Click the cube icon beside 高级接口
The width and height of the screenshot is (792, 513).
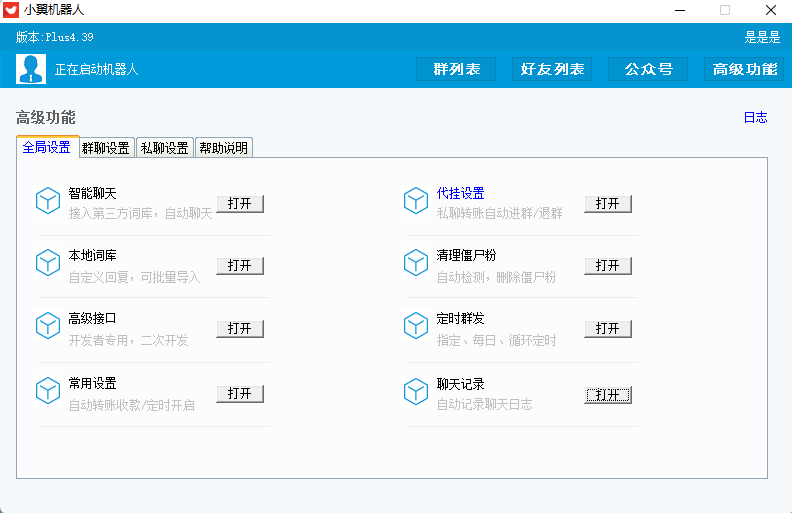pyautogui.click(x=48, y=326)
